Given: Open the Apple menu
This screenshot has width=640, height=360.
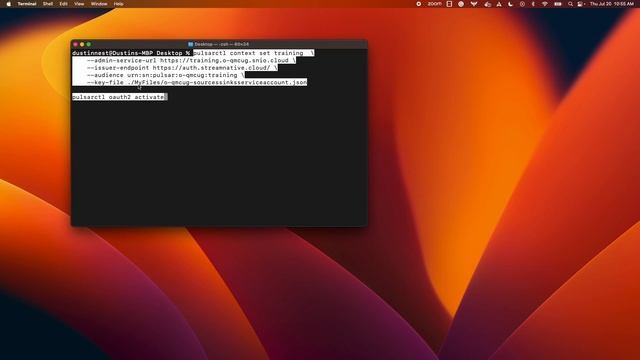Looking at the screenshot, I should [9, 4].
